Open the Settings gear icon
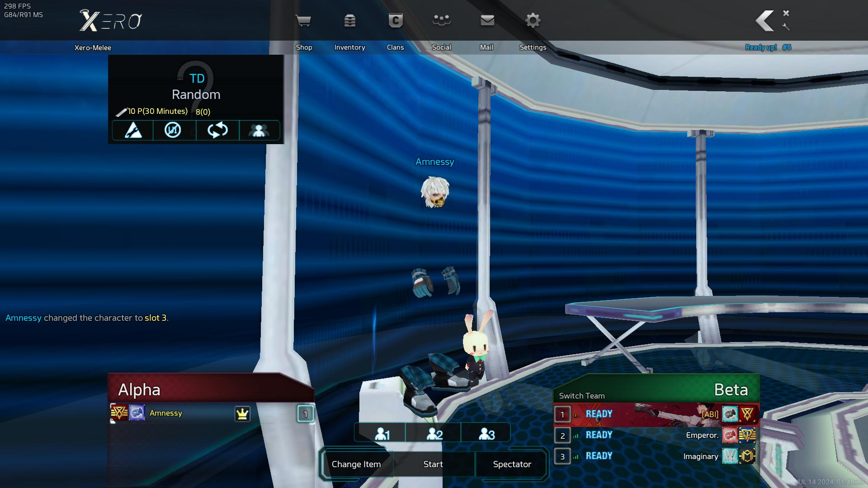This screenshot has height=488, width=868. pos(533,21)
